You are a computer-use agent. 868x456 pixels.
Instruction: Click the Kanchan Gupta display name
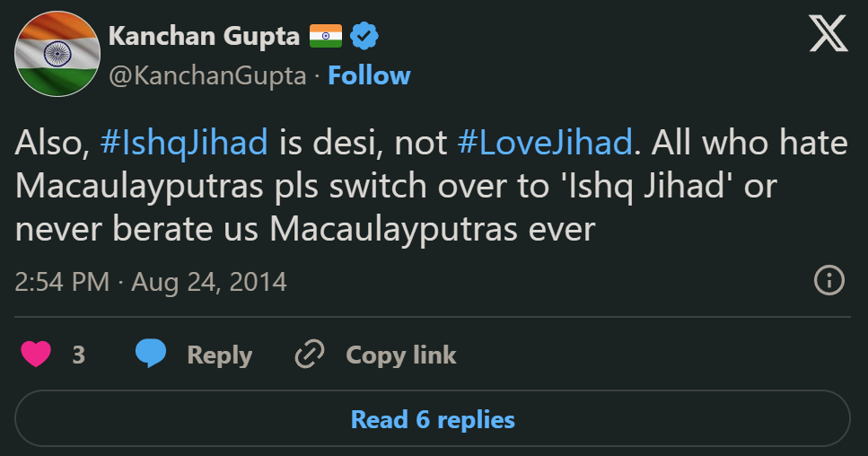point(204,37)
